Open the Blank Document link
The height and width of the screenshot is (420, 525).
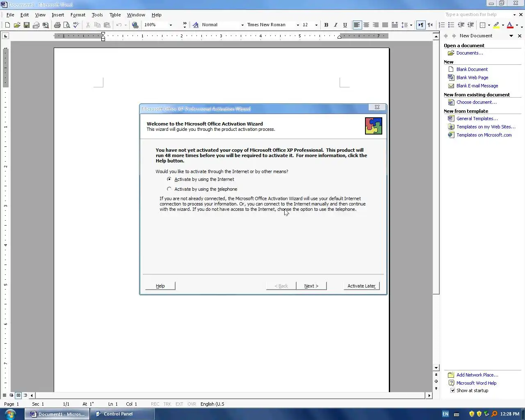(472, 69)
